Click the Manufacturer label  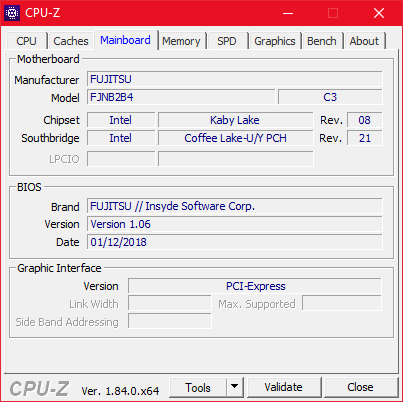click(46, 80)
